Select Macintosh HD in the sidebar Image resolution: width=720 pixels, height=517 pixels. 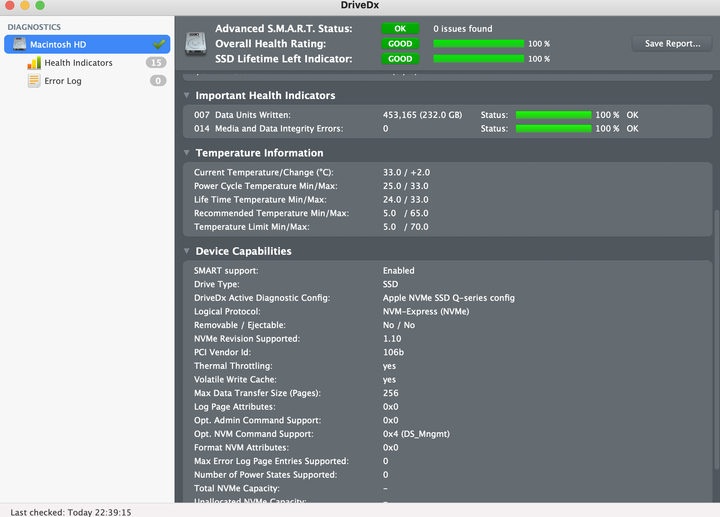(87, 44)
